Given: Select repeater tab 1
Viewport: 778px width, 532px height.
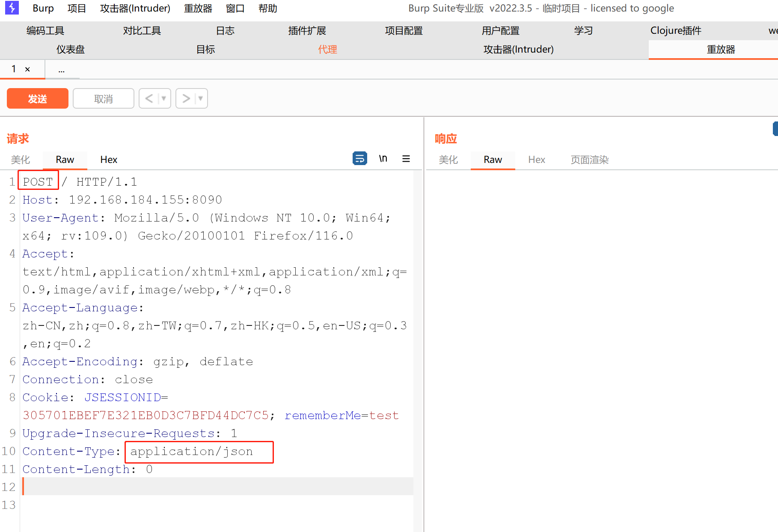Looking at the screenshot, I should tap(14, 69).
